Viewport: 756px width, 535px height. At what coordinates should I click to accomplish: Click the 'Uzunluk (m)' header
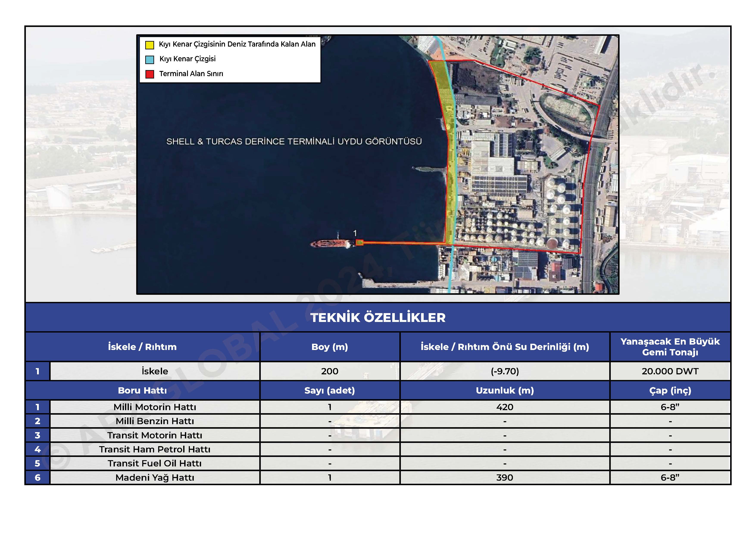505,390
